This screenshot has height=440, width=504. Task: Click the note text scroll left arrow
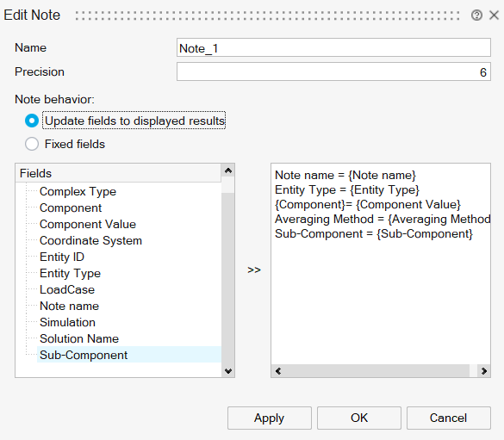278,371
